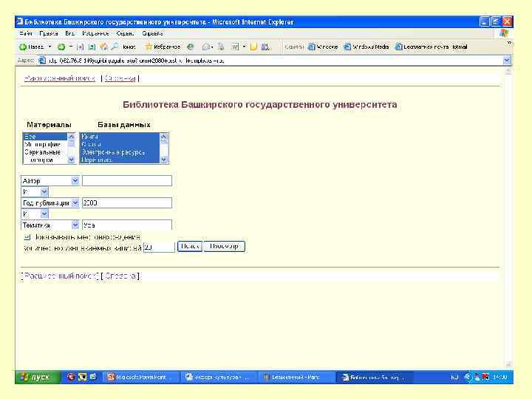Screen dimensions: 532x399
Task: Follow the bottom Справка link
Action: pyautogui.click(x=120, y=276)
